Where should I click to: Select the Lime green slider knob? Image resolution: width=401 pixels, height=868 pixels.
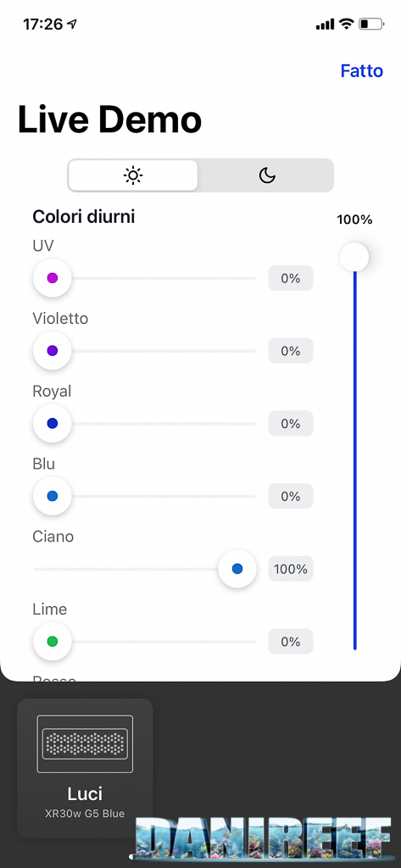click(x=52, y=642)
